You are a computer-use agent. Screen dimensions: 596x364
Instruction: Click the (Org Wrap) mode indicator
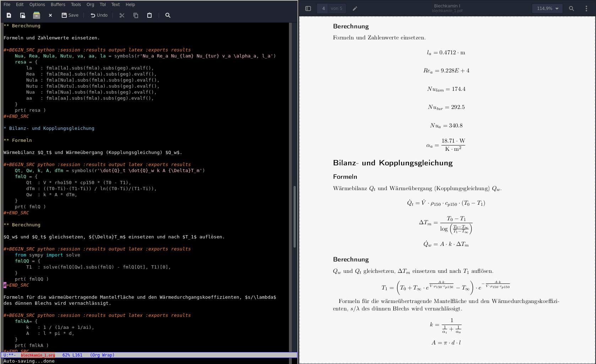click(x=102, y=355)
